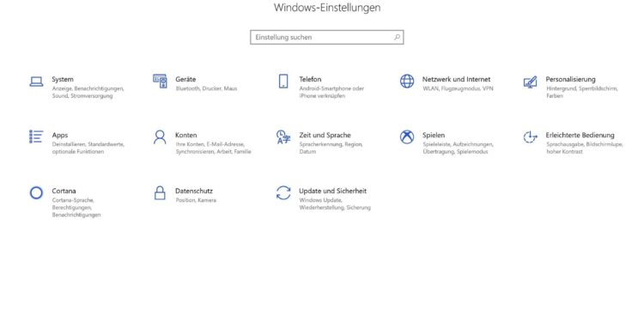Click 'Ihre Konten, E-Mail-Adresse' description
Screen dimensions: 644x322
coord(210,144)
